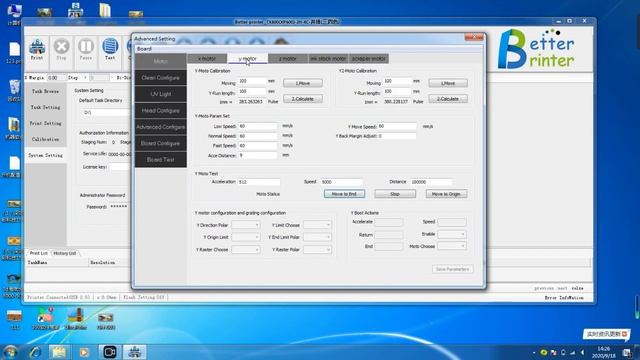Image resolution: width=640 pixels, height=360 pixels.
Task: Open Head Configure sidebar section
Action: pyautogui.click(x=161, y=111)
